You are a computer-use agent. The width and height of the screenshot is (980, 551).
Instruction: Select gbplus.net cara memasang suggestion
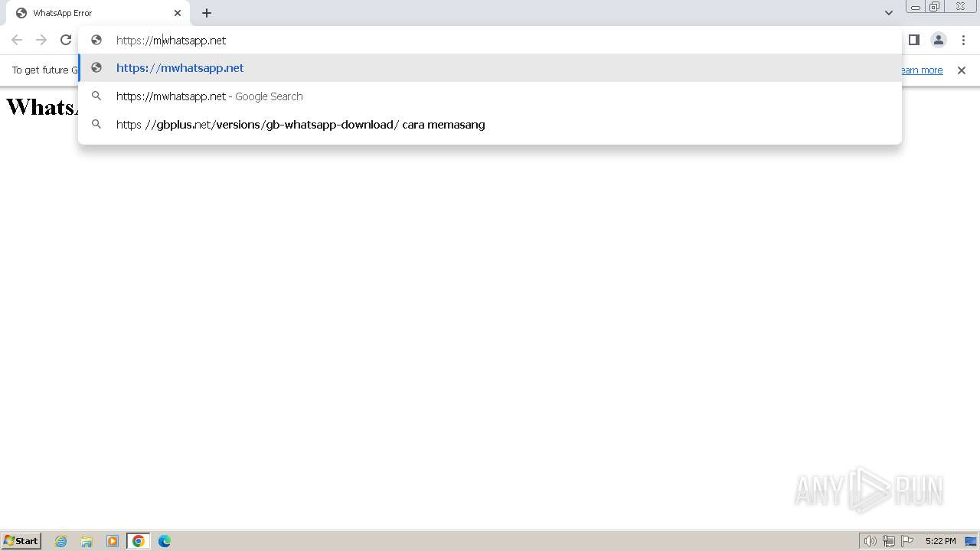click(x=490, y=125)
